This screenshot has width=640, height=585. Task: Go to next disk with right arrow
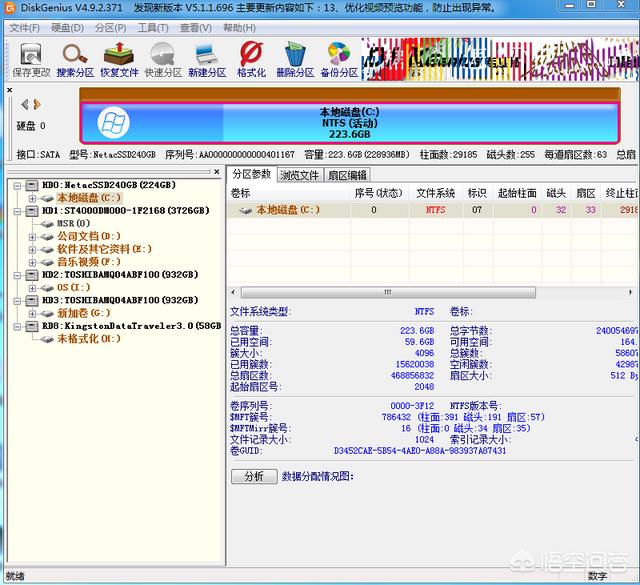(x=37, y=105)
